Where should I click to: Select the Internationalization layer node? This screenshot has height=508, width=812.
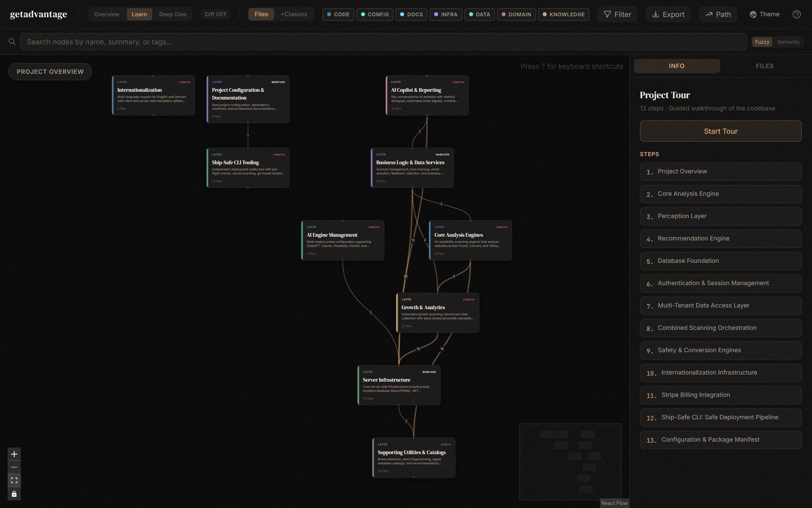click(x=153, y=95)
